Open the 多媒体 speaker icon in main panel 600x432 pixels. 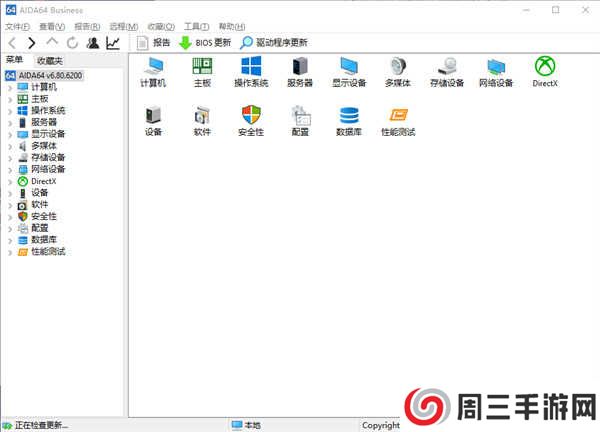(x=397, y=68)
